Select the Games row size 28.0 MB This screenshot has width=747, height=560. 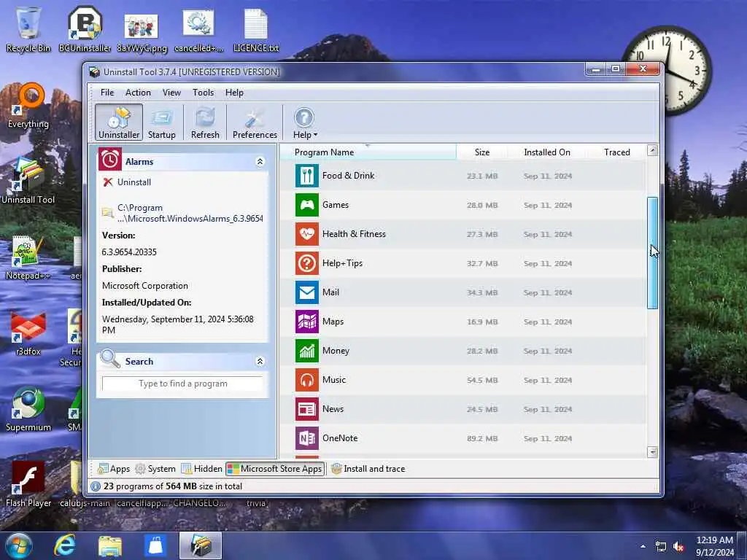(x=481, y=205)
